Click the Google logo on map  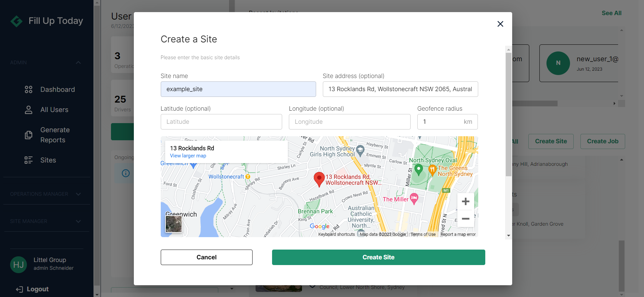(x=319, y=226)
